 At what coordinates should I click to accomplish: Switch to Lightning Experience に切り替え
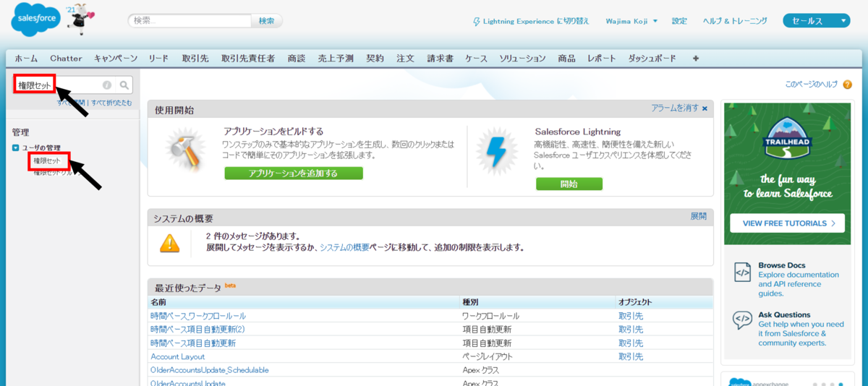(x=532, y=21)
